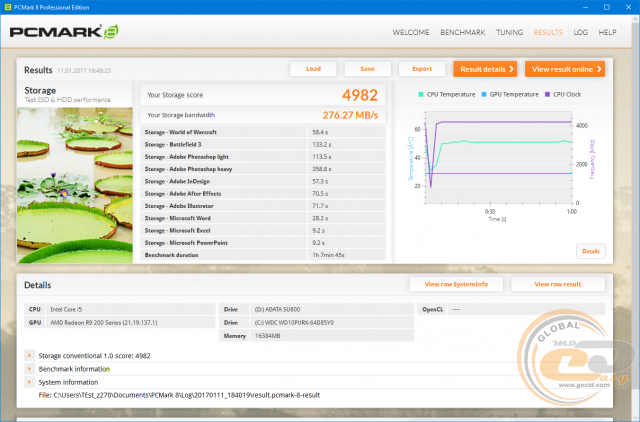Toggle CPU Clock legend swatch
Image resolution: width=640 pixels, height=422 pixels.
click(x=547, y=94)
